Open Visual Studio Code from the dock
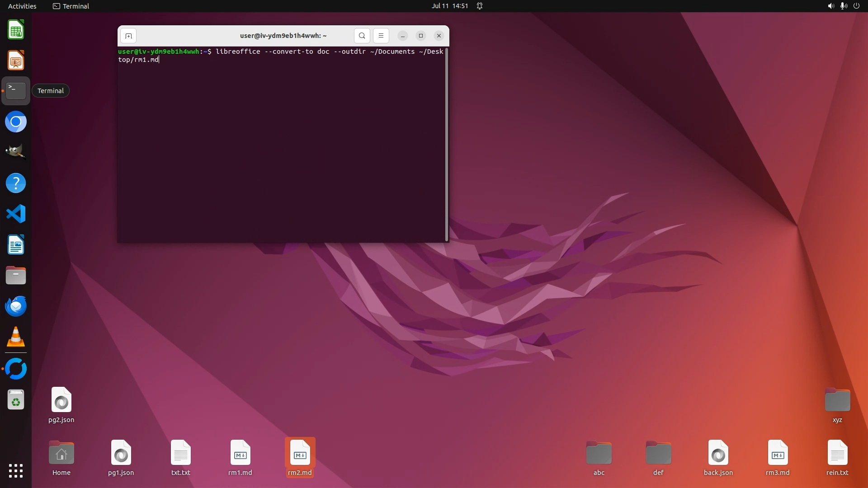Image resolution: width=868 pixels, height=488 pixels. coord(16,214)
